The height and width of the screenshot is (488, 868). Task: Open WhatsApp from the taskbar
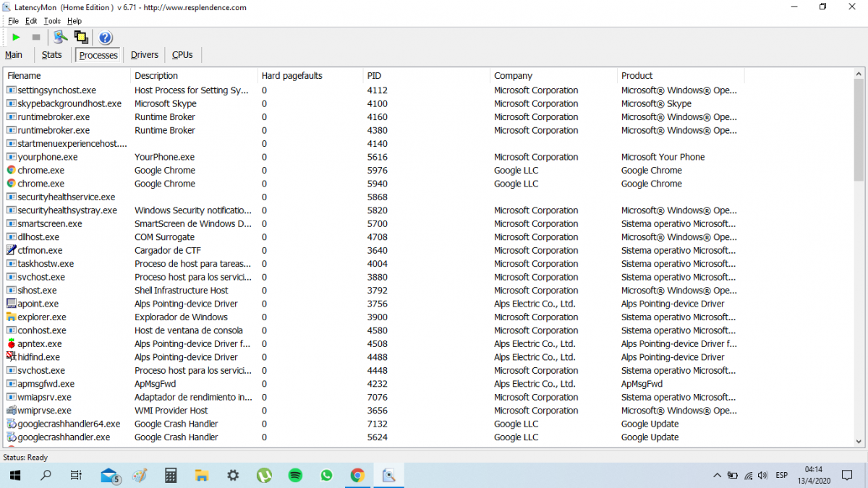click(326, 475)
